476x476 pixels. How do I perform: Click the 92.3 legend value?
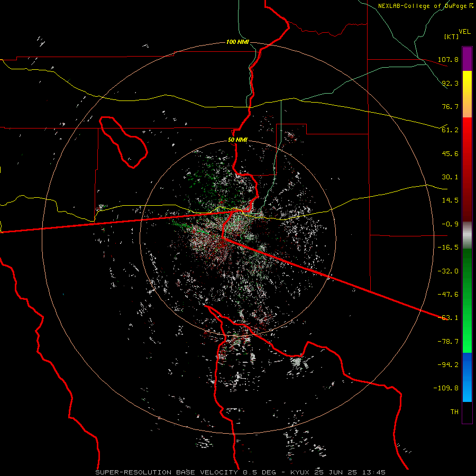450,83
